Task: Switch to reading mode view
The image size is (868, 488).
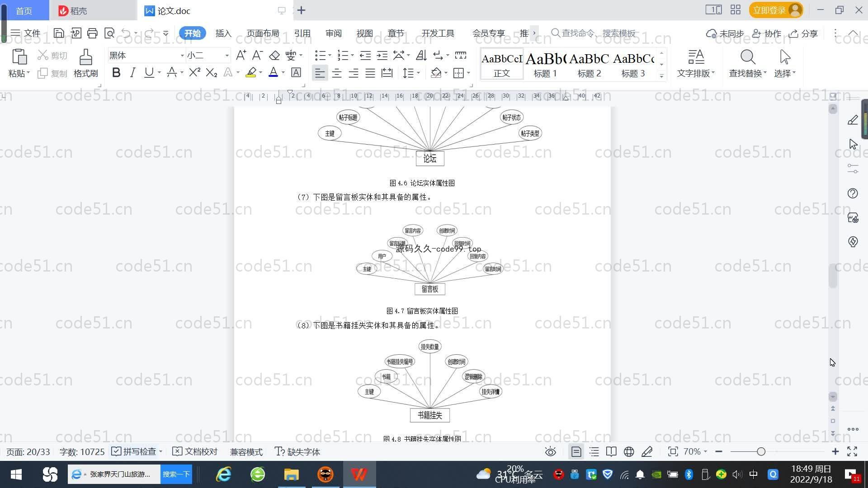Action: [611, 451]
